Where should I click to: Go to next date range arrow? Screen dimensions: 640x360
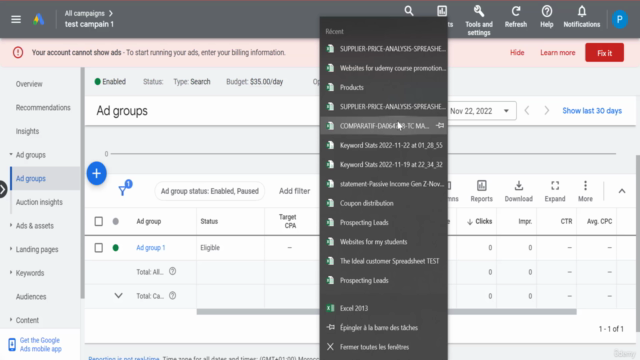point(547,111)
